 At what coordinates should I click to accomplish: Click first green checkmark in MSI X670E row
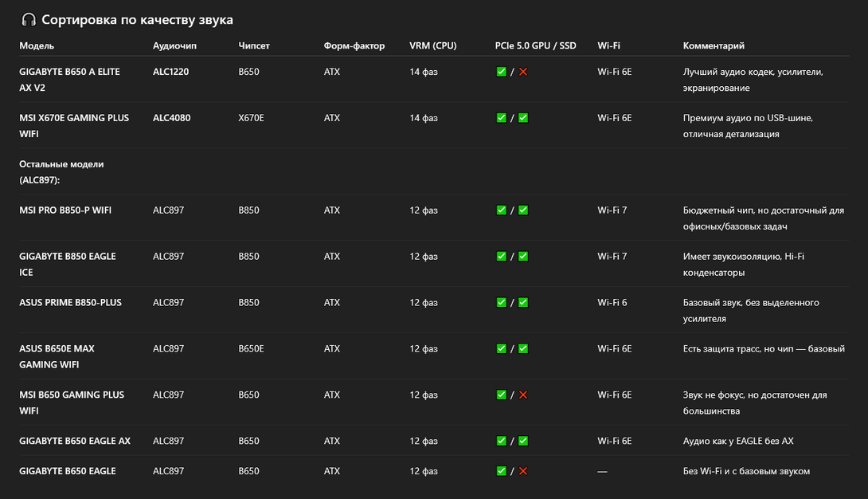click(x=501, y=118)
